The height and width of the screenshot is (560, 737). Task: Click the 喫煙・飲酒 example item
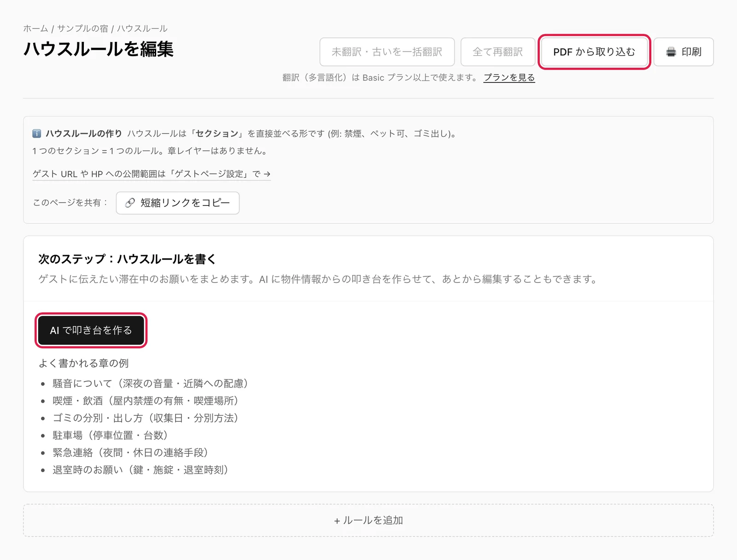click(145, 401)
